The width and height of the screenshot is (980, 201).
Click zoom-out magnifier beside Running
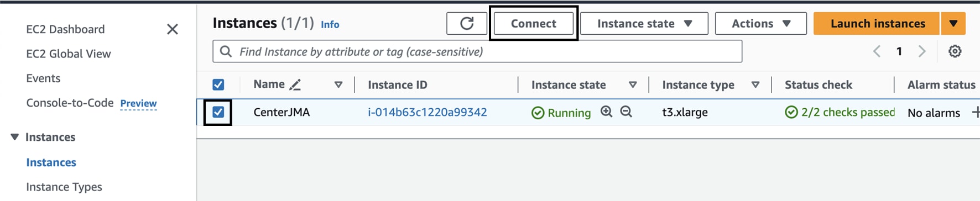click(x=626, y=112)
